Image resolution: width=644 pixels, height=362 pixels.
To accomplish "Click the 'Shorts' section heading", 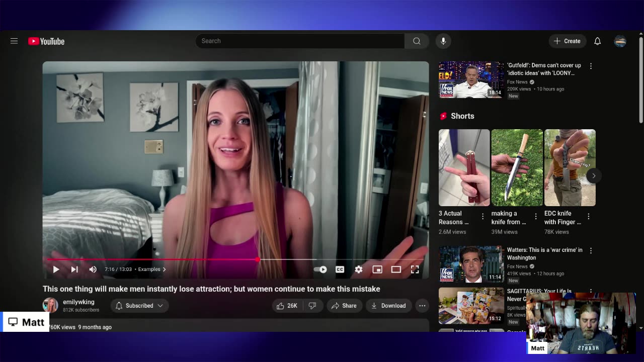I will [x=462, y=116].
